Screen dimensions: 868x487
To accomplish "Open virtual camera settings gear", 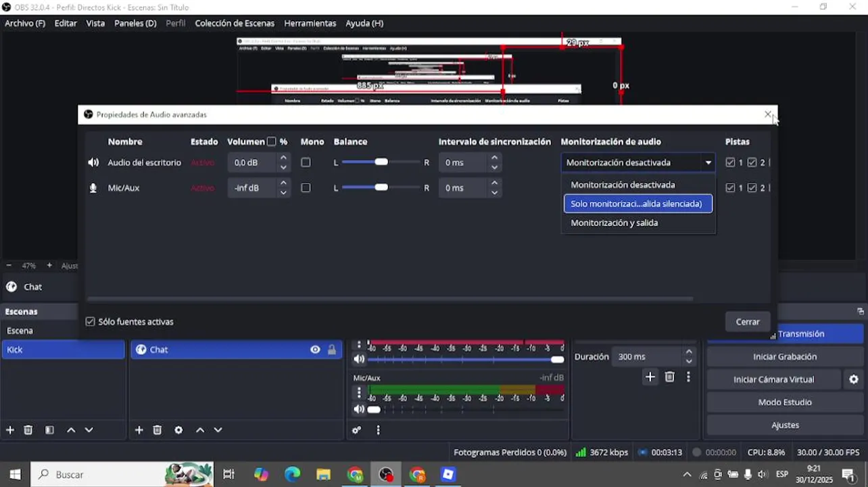I will coord(854,379).
